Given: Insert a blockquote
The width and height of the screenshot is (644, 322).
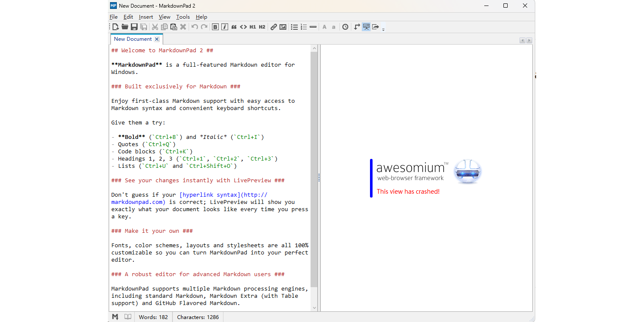Looking at the screenshot, I should [234, 26].
